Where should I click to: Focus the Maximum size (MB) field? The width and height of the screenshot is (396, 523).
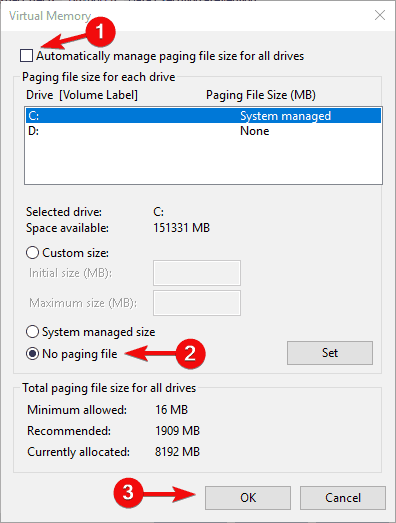click(197, 303)
